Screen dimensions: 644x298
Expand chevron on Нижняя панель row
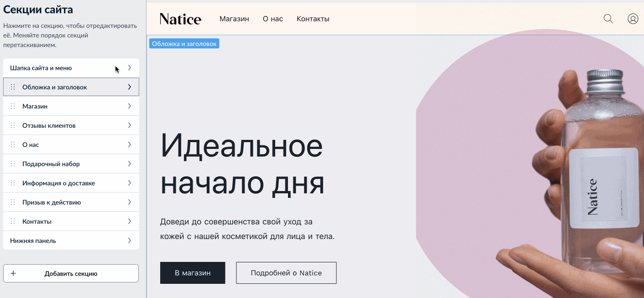(x=130, y=240)
